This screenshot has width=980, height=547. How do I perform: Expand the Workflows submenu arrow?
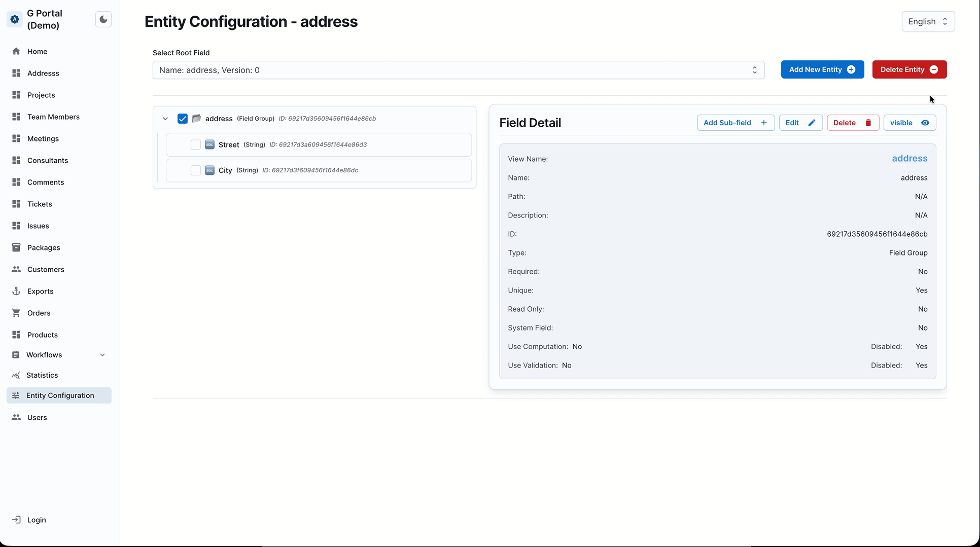[x=102, y=355]
